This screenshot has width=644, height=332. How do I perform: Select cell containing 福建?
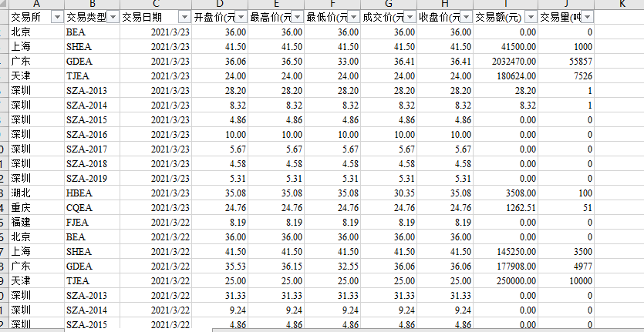(x=36, y=223)
